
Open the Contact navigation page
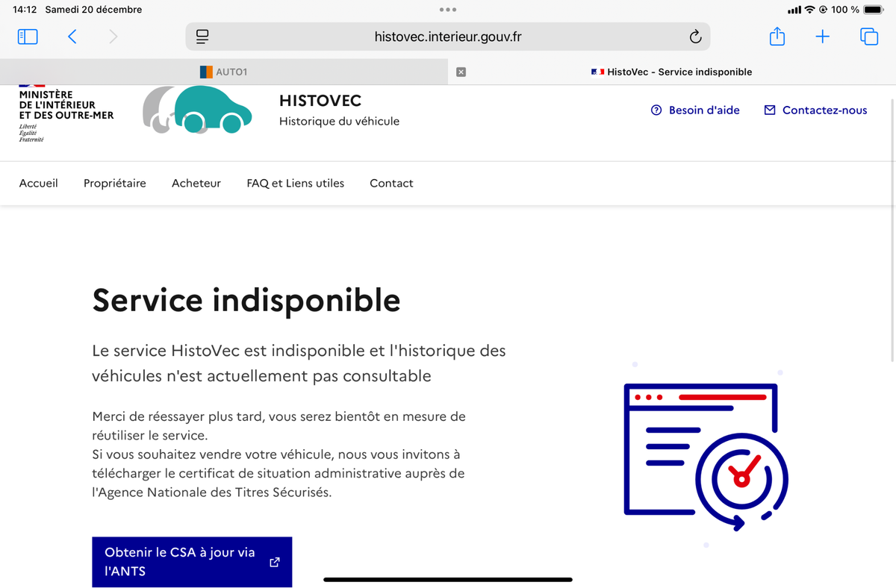[391, 183]
